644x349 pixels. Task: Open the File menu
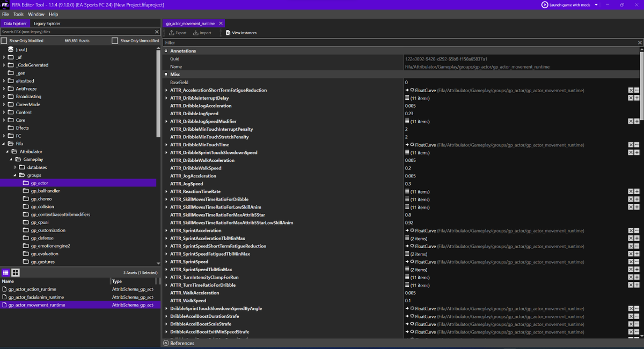5,14
